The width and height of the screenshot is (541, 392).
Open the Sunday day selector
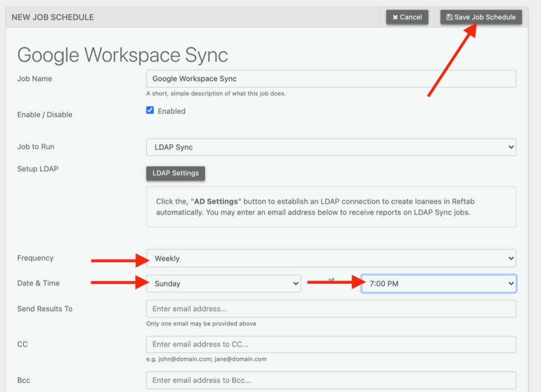[223, 284]
